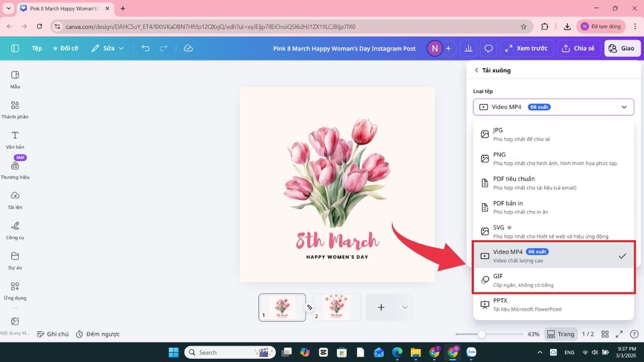Select page 1 thumbnail
The width and height of the screenshot is (644, 362).
(282, 307)
